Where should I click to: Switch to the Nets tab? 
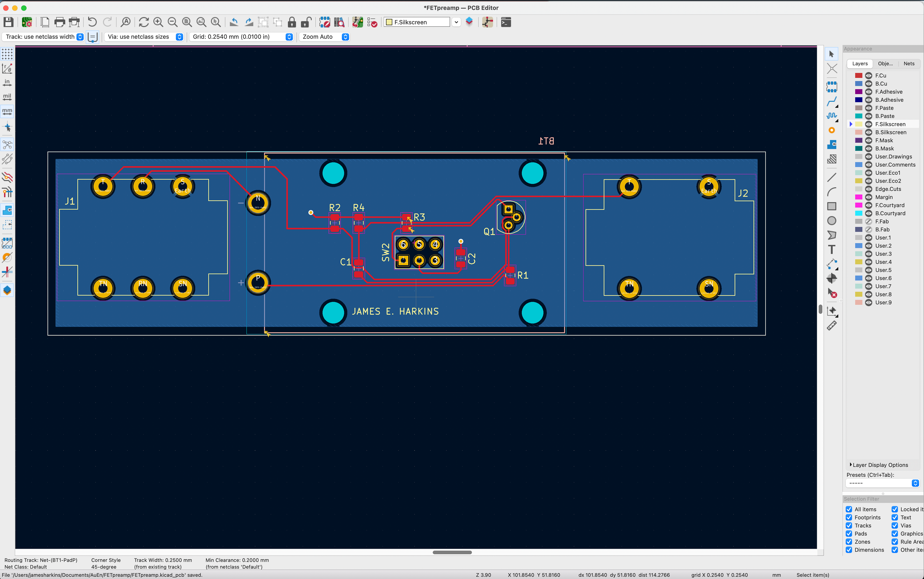point(909,64)
